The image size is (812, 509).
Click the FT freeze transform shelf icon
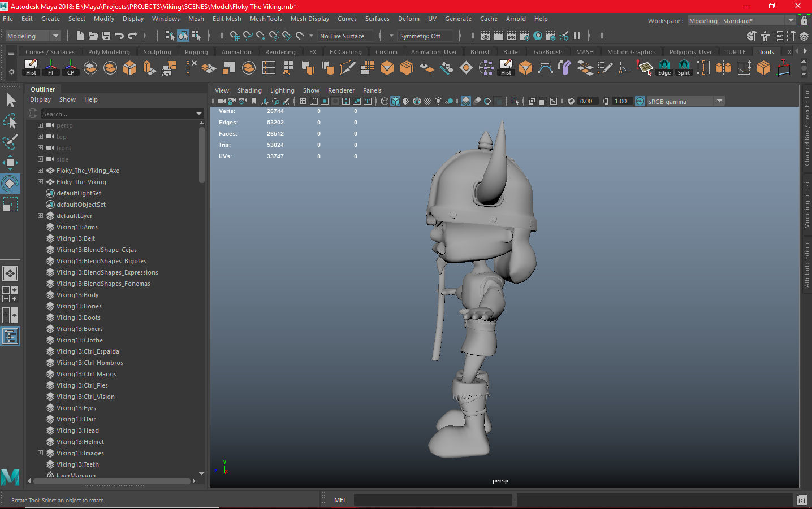pos(51,67)
